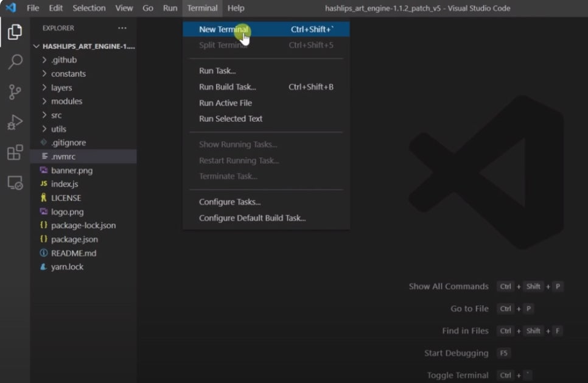Open the Explorer view in activity bar
This screenshot has width=588, height=383.
15,32
